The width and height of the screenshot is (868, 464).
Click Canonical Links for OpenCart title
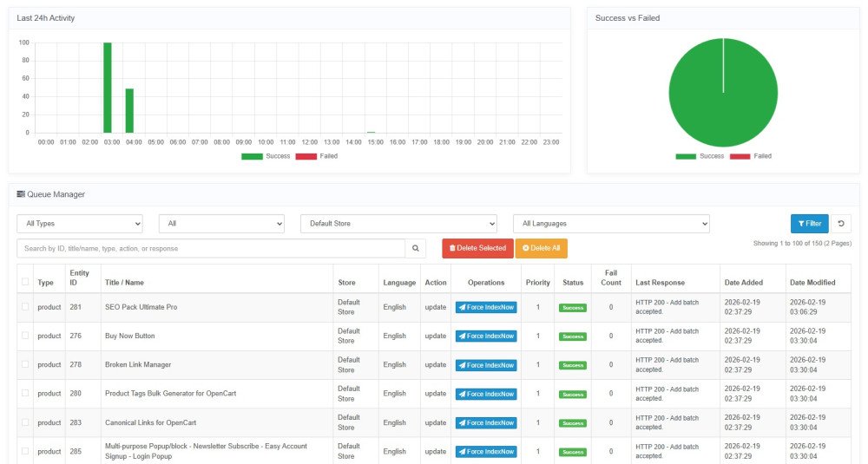150,422
